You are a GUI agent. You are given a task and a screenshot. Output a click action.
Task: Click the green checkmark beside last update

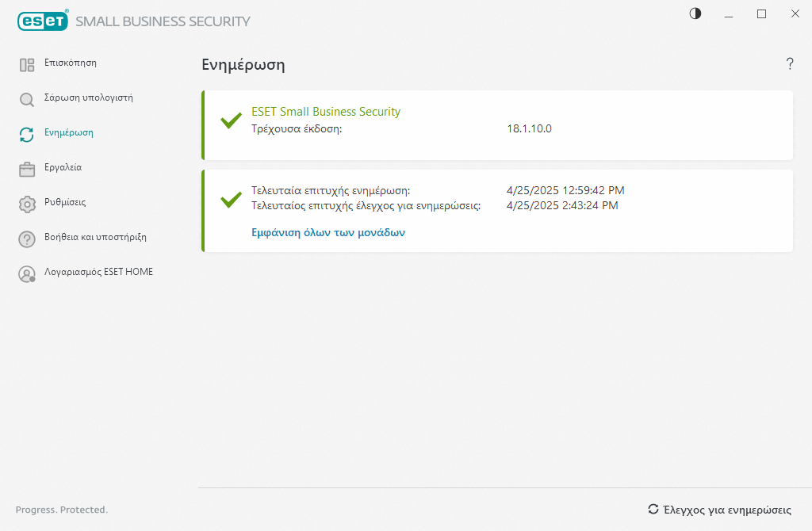tap(231, 200)
